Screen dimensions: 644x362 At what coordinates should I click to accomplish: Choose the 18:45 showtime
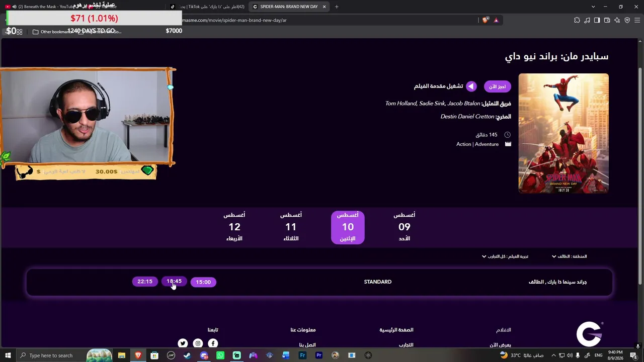174,282
